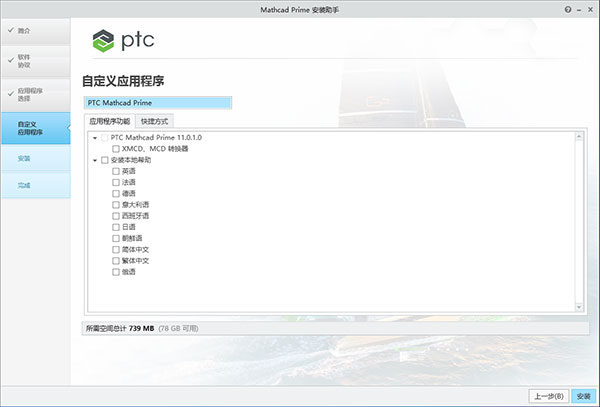600x407 pixels.
Task: Click the 739 MB required space text
Action: pyautogui.click(x=141, y=328)
